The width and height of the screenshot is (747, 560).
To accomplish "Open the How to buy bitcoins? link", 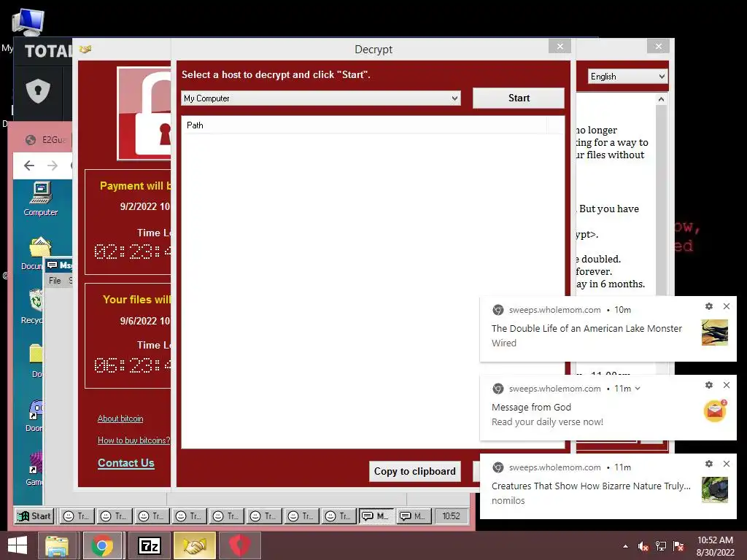I will [133, 440].
